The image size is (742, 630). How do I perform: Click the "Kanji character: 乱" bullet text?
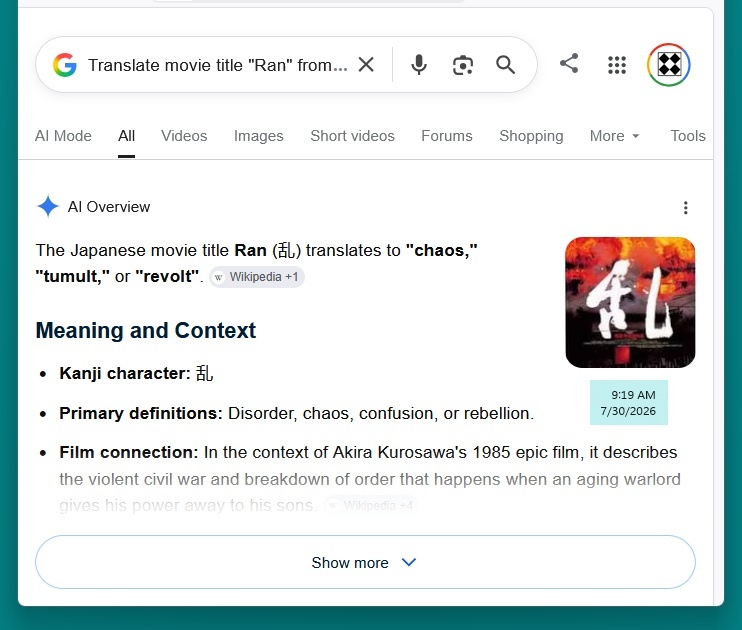pos(136,373)
